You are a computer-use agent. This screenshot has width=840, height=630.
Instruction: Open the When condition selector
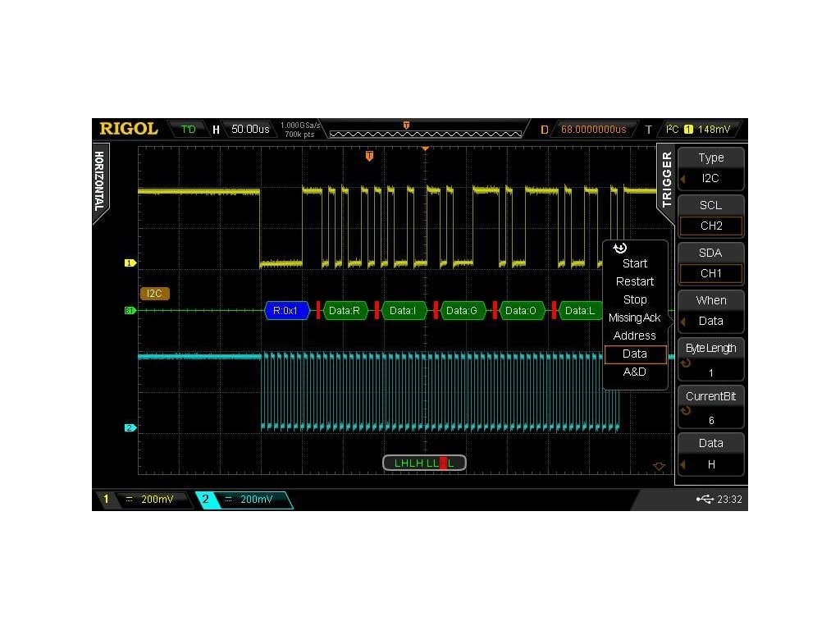coord(710,310)
